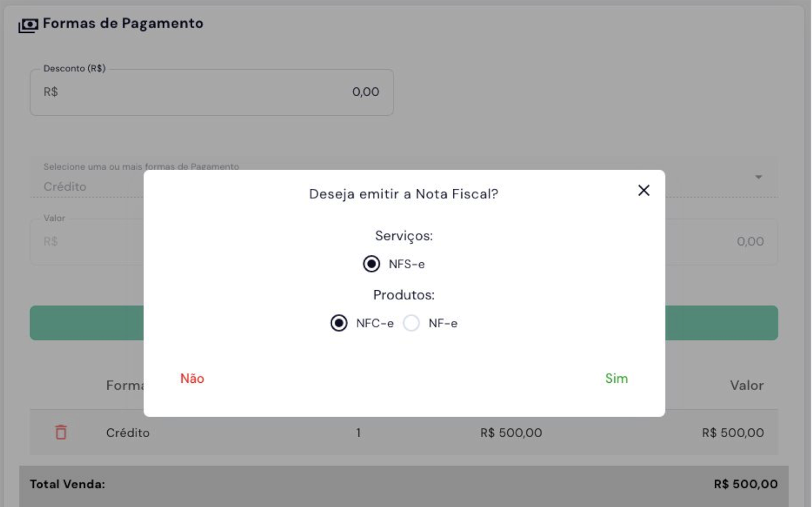Choose the NFC-e radio option for Produtos

(x=339, y=323)
